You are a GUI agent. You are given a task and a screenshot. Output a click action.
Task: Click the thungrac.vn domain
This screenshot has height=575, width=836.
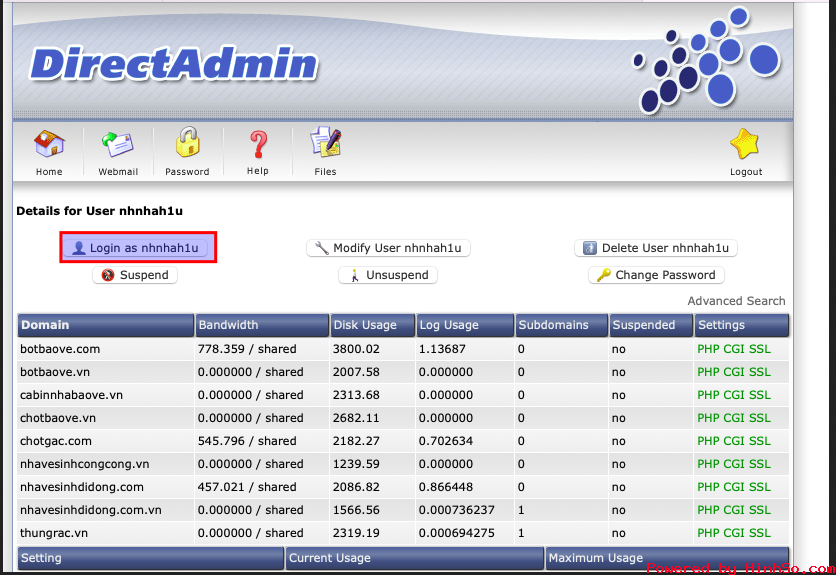(x=53, y=533)
